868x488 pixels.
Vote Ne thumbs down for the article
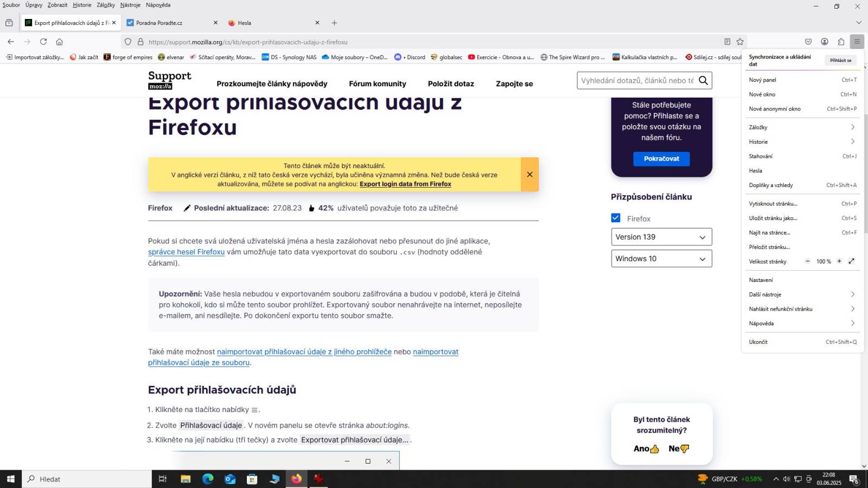click(679, 449)
